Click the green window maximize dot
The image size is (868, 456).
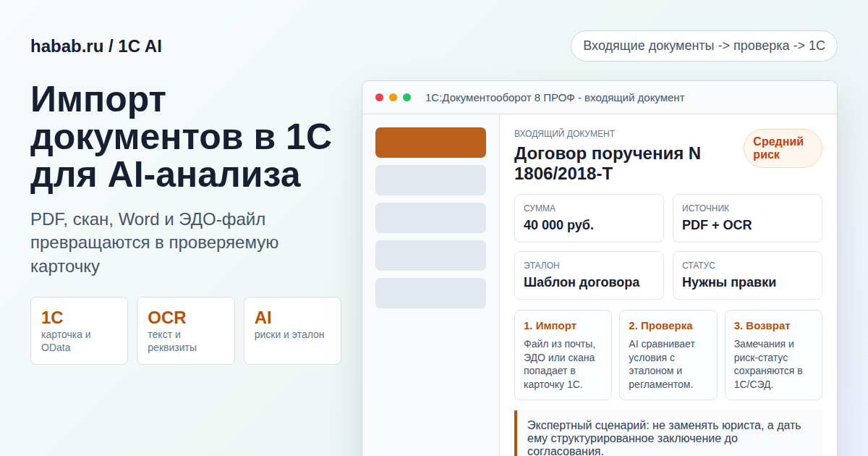pos(407,98)
